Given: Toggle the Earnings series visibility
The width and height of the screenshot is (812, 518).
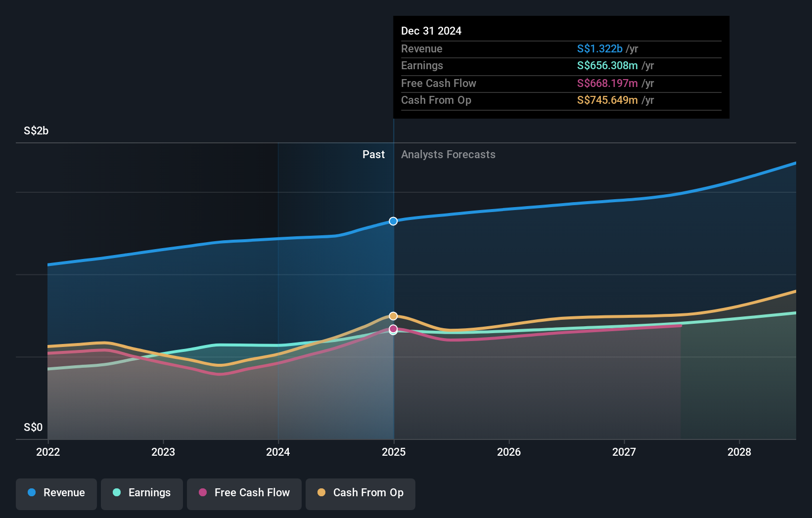Looking at the screenshot, I should point(141,493).
